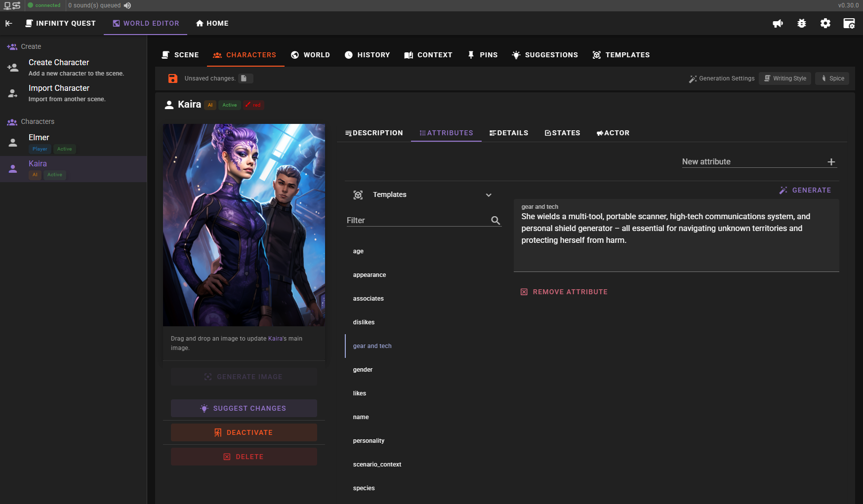Click REMOVE ATTRIBUTE below the gear text

pos(564,292)
